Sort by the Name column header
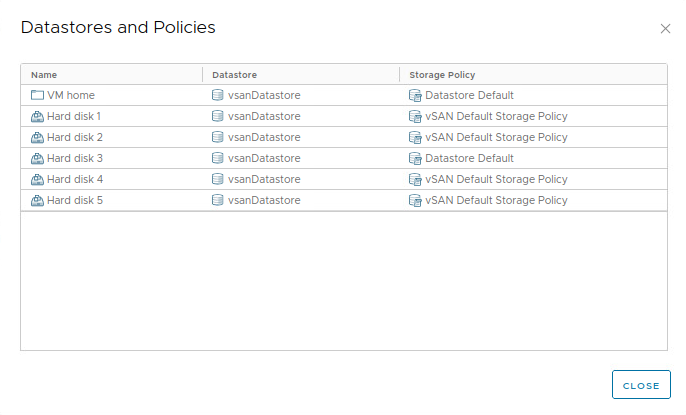Screen dimensions: 686x415 tap(44, 75)
